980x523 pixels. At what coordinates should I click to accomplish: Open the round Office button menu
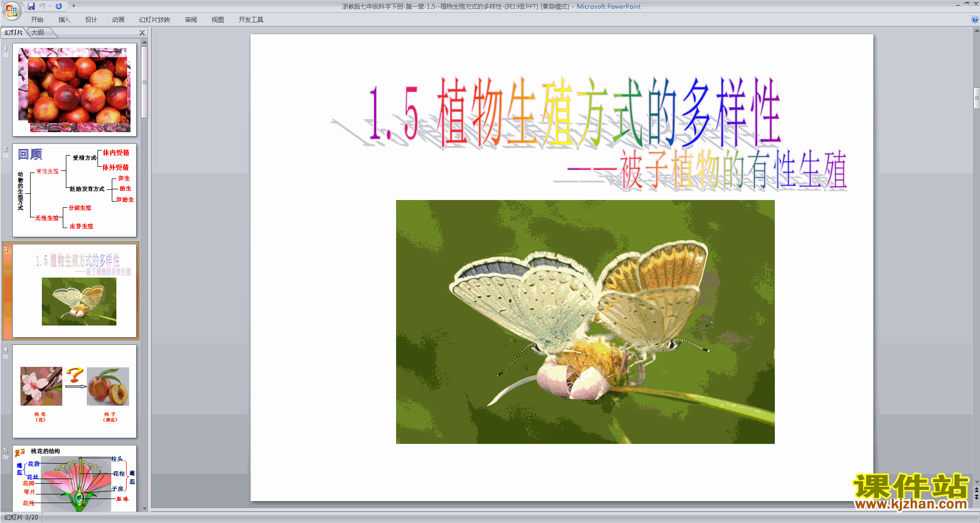[x=11, y=10]
